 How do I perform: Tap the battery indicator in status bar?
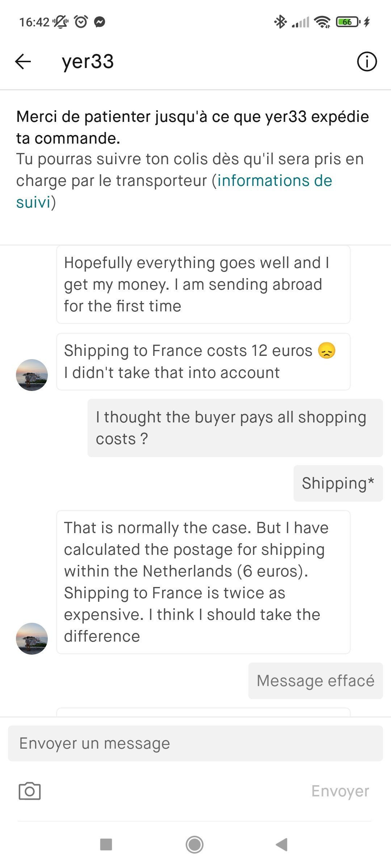[348, 22]
